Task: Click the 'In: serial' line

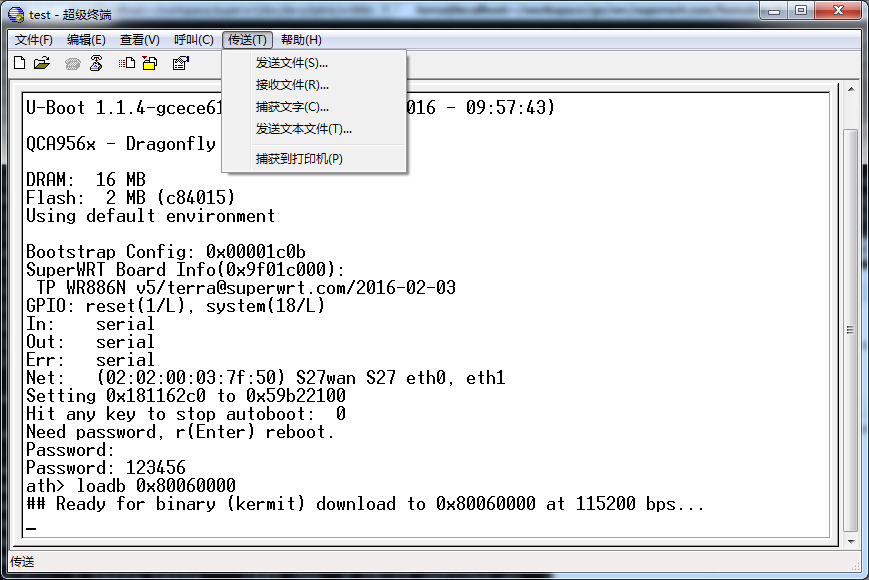Action: click(90, 324)
